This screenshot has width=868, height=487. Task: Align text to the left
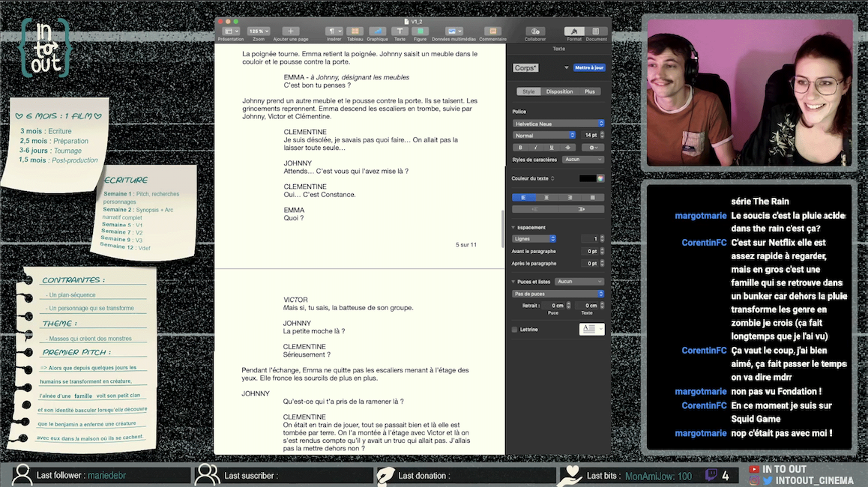click(x=524, y=198)
